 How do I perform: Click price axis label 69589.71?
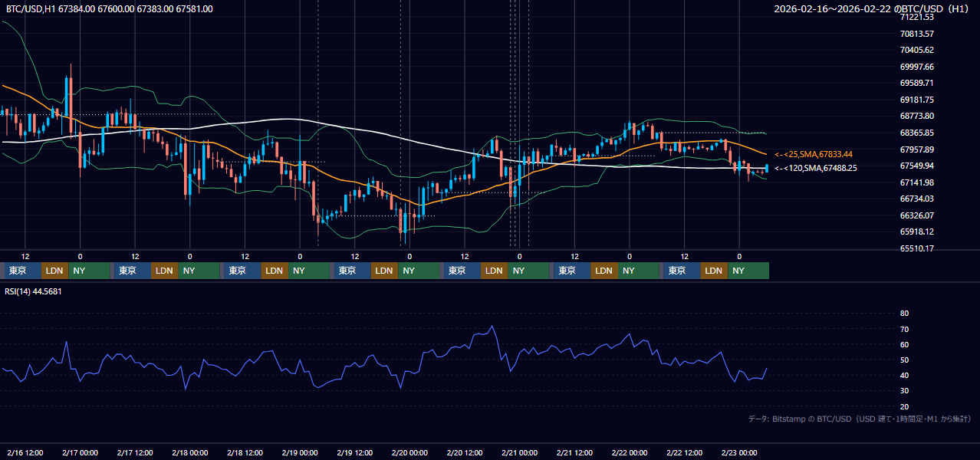916,83
